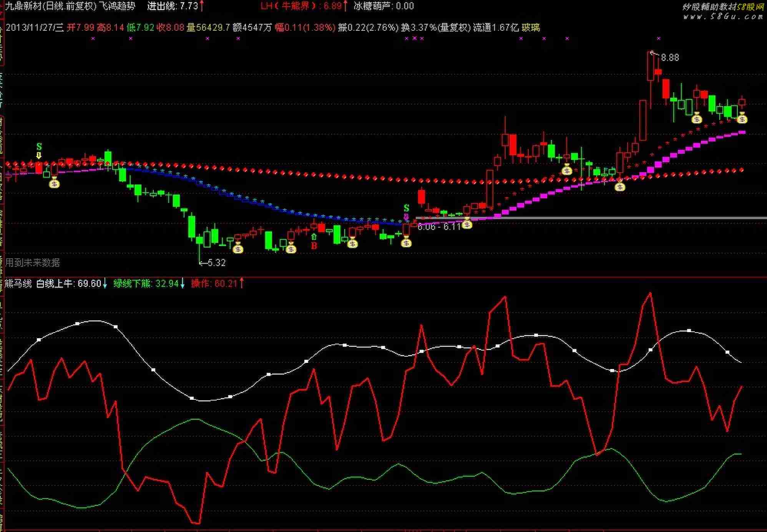Click the 进出线: 7.73 indicator value

pos(175,6)
